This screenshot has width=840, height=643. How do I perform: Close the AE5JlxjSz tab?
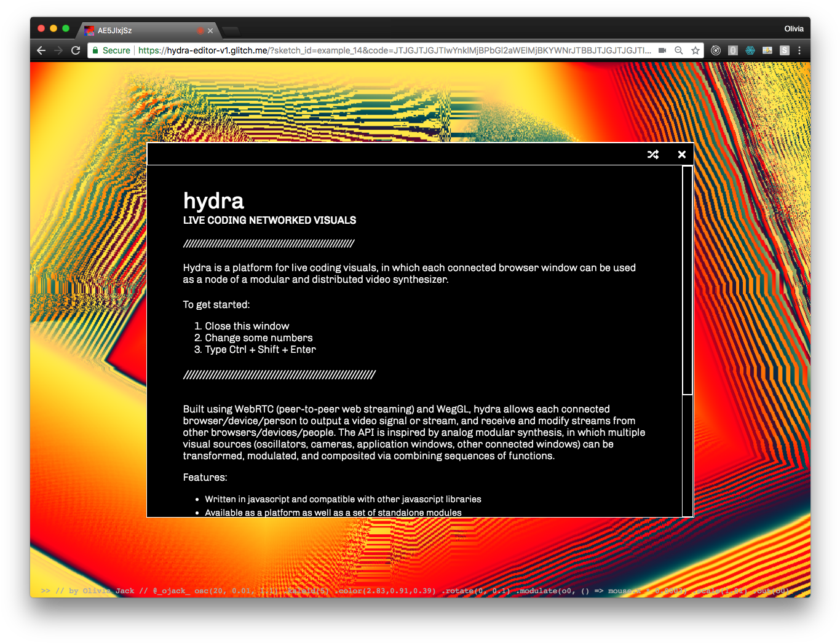tap(210, 31)
